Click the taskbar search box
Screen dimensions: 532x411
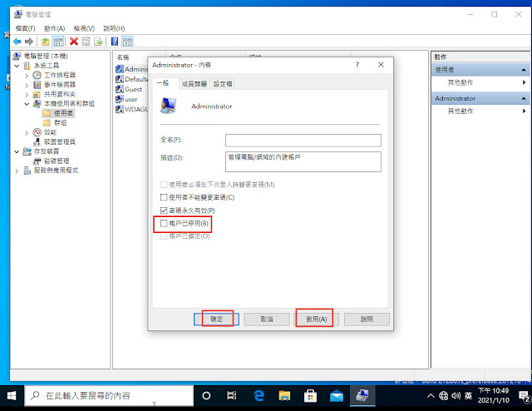coord(109,396)
